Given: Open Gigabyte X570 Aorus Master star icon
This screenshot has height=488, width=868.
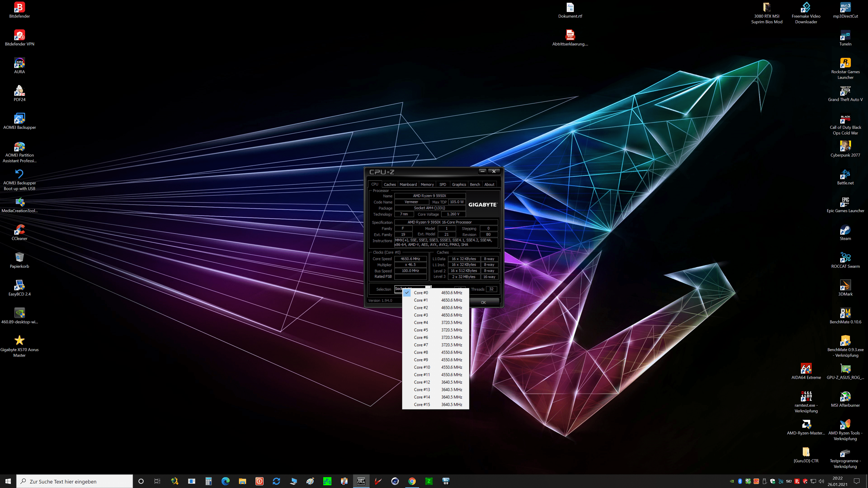Looking at the screenshot, I should [19, 346].
